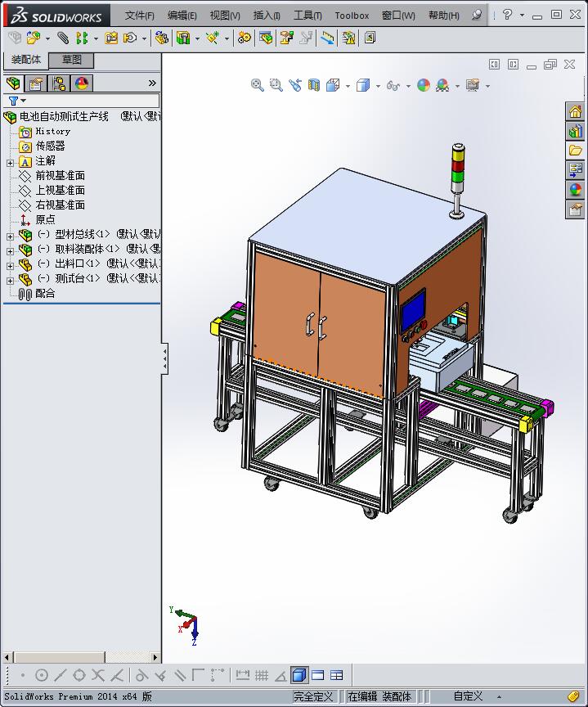
Task: Switch to the PropertyManager tab
Action: [x=36, y=83]
